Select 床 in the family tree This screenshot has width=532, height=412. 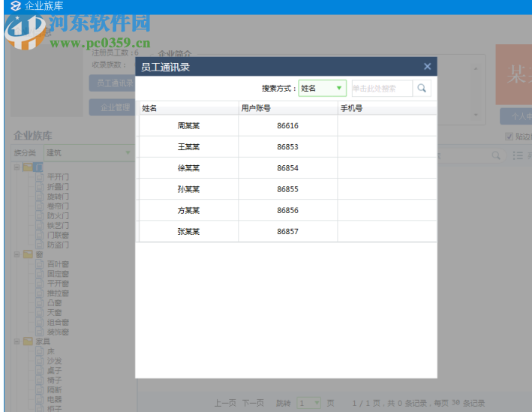pyautogui.click(x=51, y=351)
